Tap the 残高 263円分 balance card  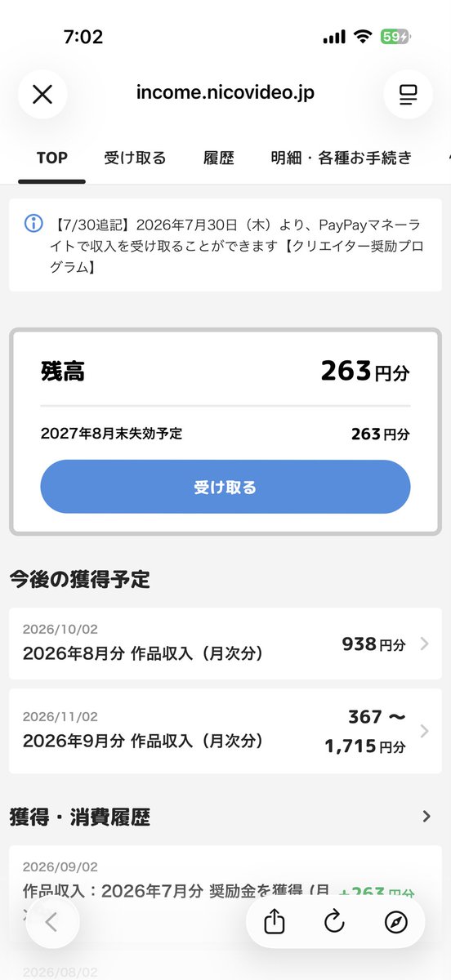tap(225, 432)
